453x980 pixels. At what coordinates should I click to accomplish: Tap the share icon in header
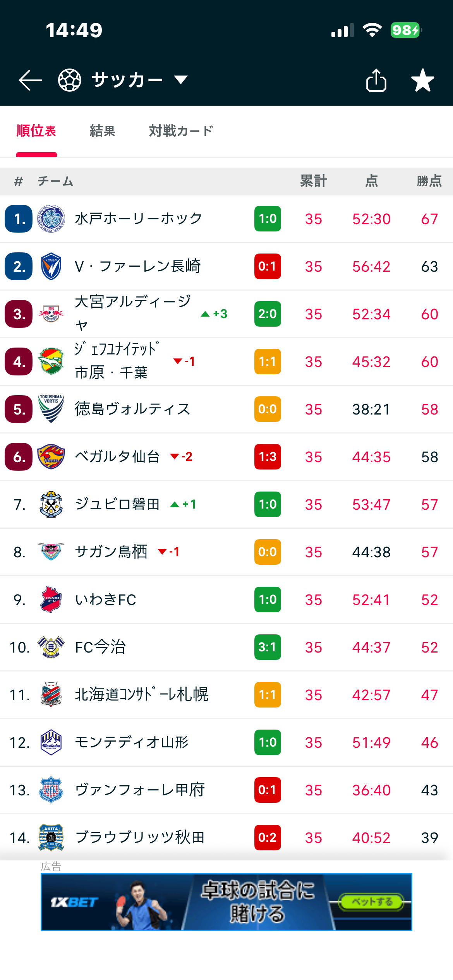tap(376, 80)
